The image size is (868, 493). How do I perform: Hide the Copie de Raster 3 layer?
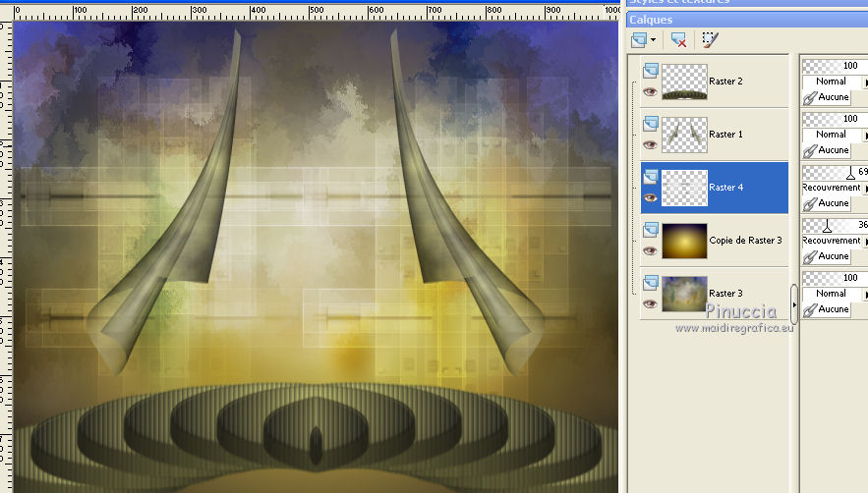click(x=651, y=251)
